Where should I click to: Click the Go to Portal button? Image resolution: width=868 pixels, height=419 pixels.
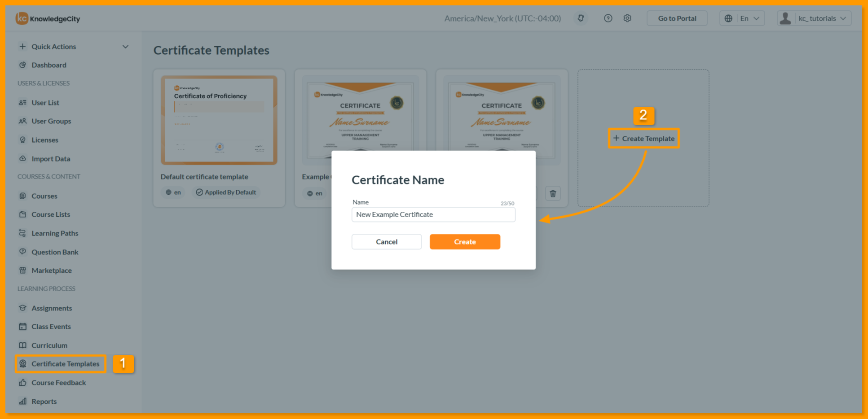pyautogui.click(x=677, y=18)
